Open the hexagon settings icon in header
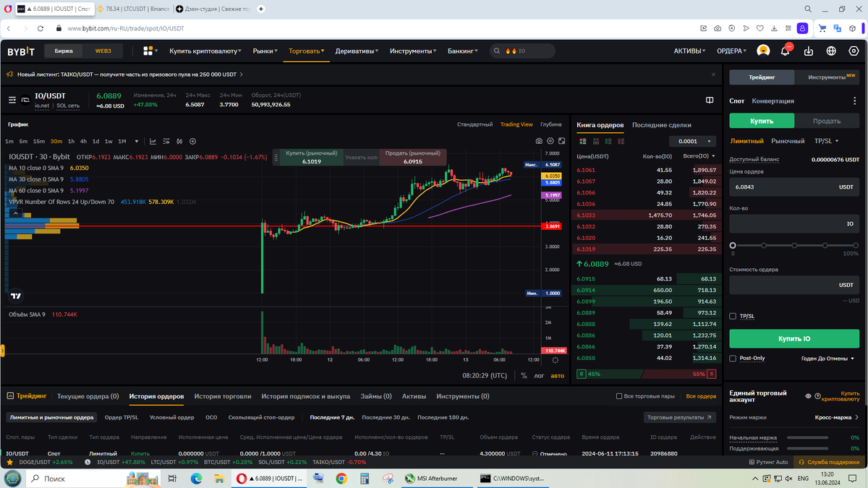Image resolution: width=868 pixels, height=488 pixels. (x=854, y=51)
